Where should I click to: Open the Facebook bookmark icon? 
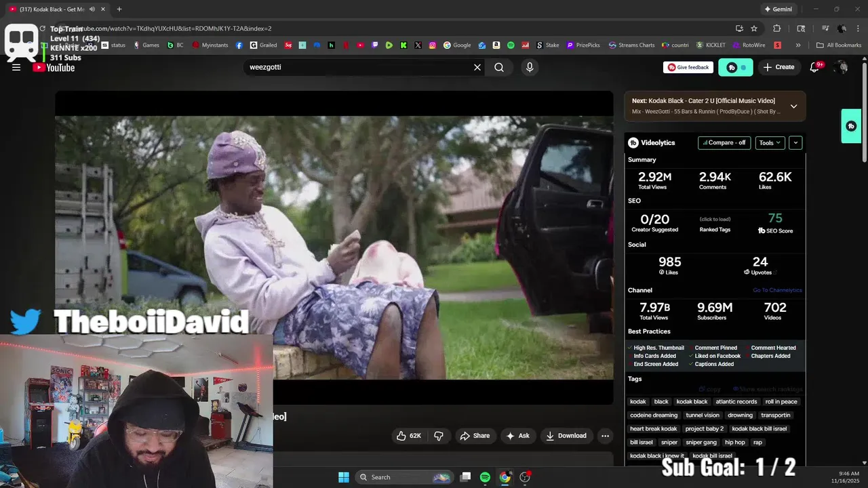click(x=239, y=45)
